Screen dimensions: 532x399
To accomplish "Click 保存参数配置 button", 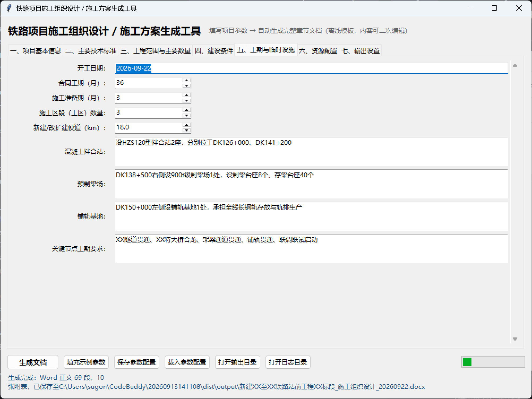I will tap(137, 362).
